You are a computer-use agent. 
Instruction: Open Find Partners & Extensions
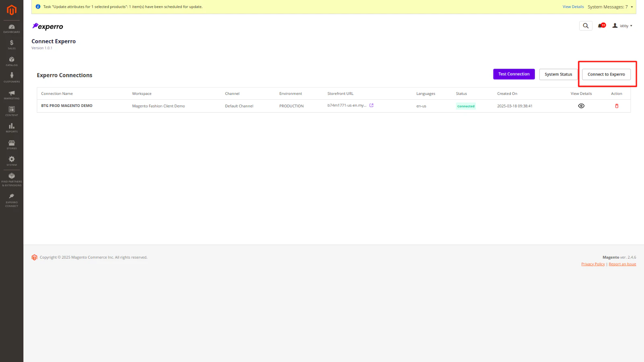[12, 179]
